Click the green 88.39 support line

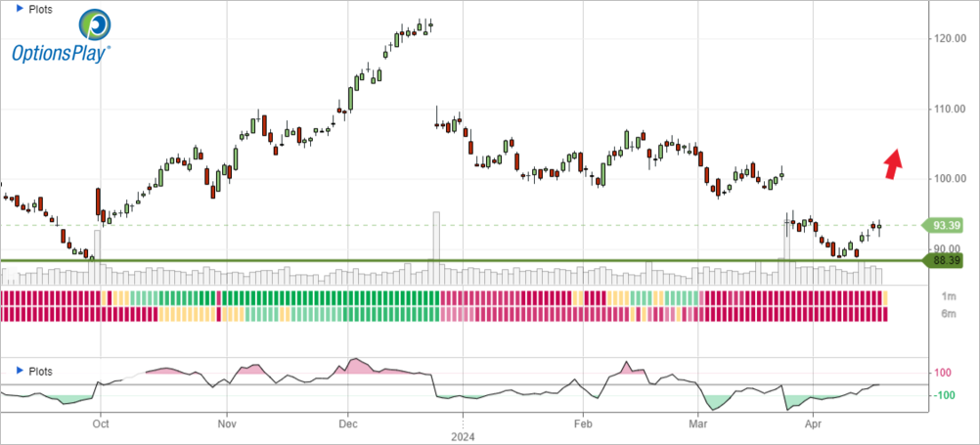[x=462, y=260]
